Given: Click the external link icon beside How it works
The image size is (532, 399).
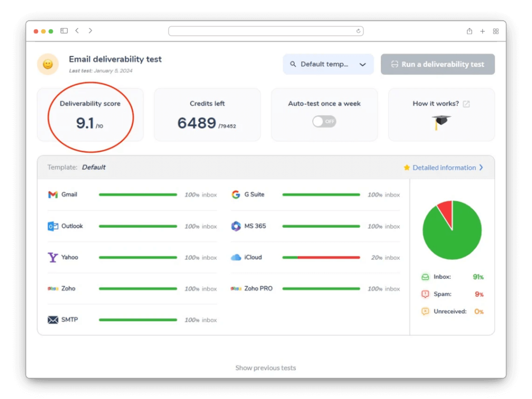Looking at the screenshot, I should click(467, 104).
